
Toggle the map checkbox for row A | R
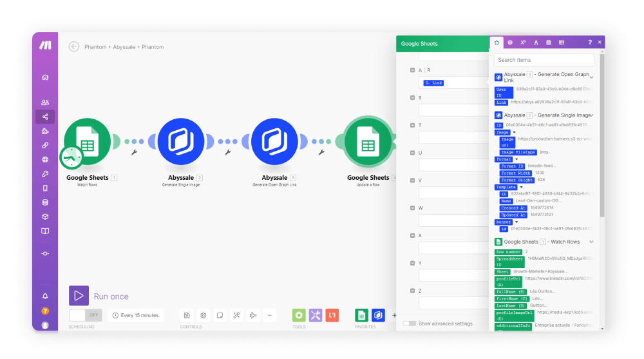pyautogui.click(x=412, y=70)
